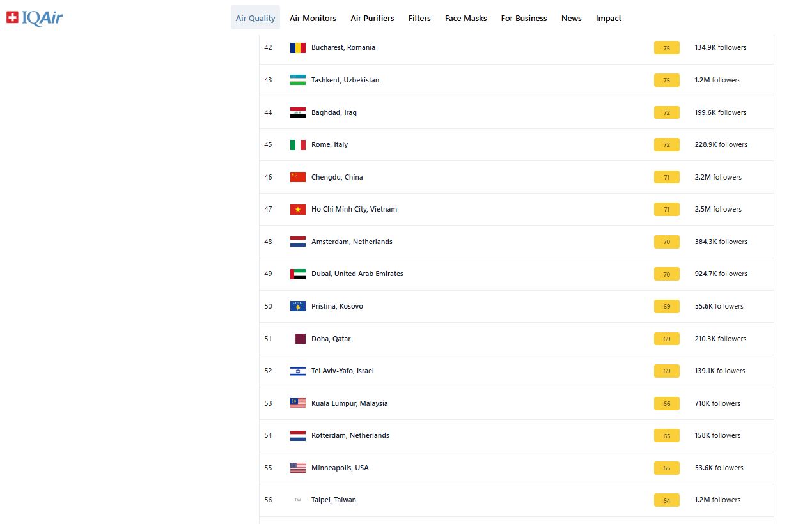812x524 pixels.
Task: Open the For Business menu
Action: 524,18
